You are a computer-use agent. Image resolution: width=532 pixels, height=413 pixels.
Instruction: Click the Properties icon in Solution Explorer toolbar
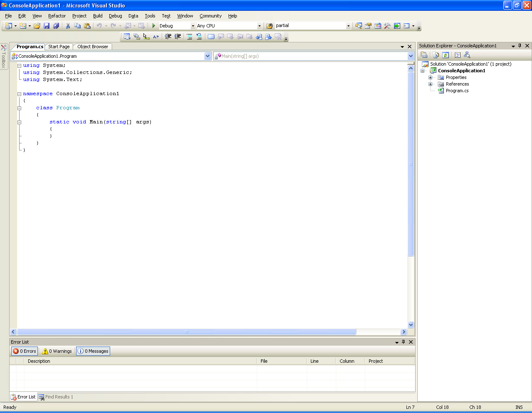[424, 55]
